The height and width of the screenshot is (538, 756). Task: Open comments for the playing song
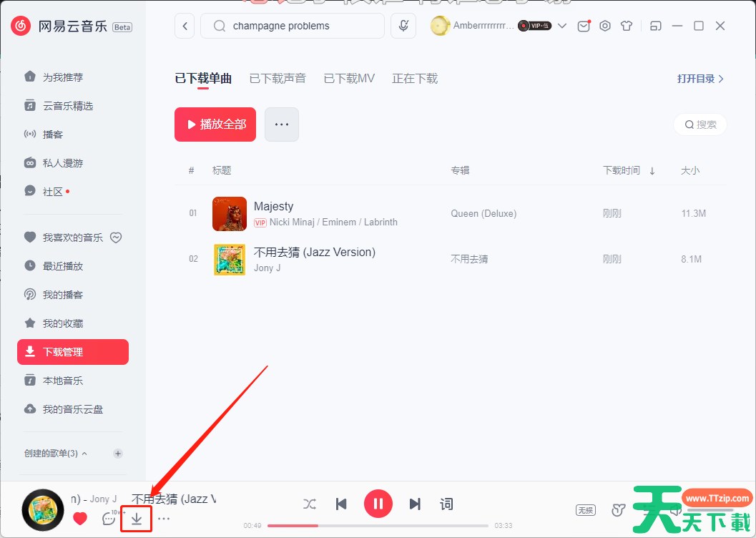[x=109, y=519]
